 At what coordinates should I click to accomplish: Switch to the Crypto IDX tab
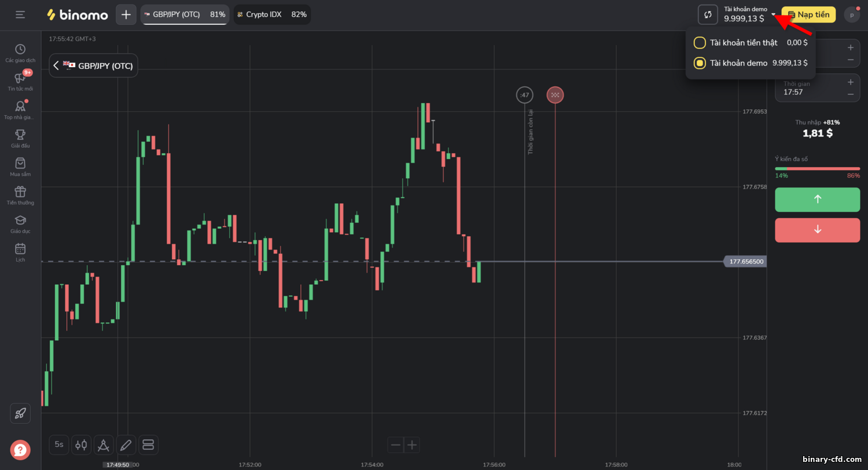272,14
